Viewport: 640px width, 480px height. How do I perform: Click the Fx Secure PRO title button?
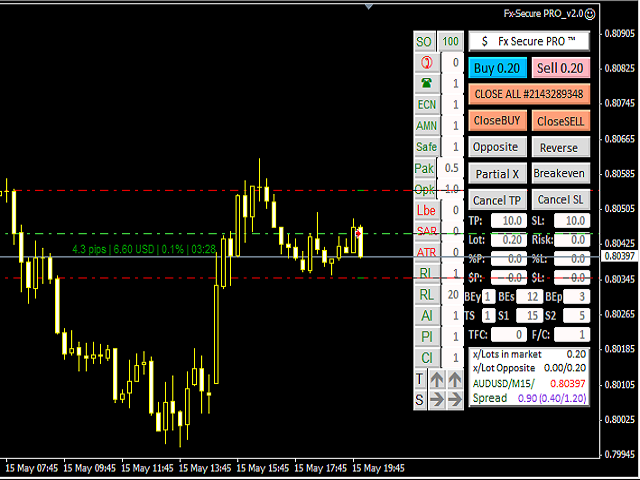[x=529, y=41]
